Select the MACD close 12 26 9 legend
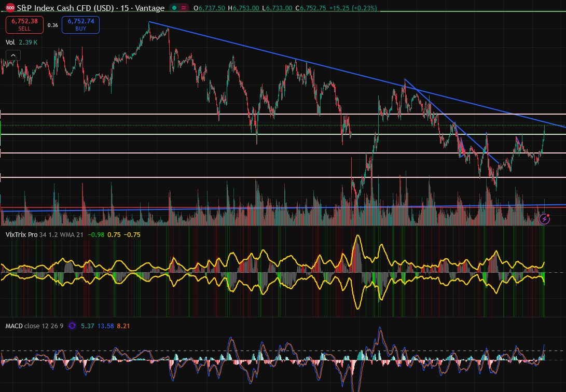This screenshot has height=392, width=566. (34, 326)
